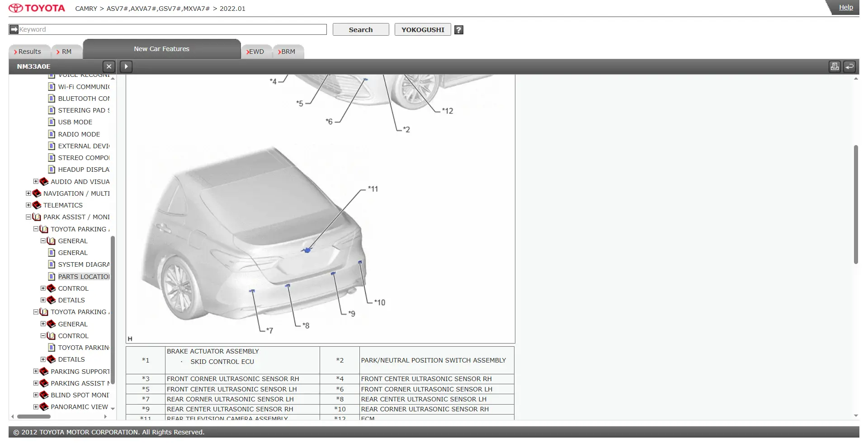
Task: Click the AUDIO AND VISUAL book icon
Action: pos(44,181)
